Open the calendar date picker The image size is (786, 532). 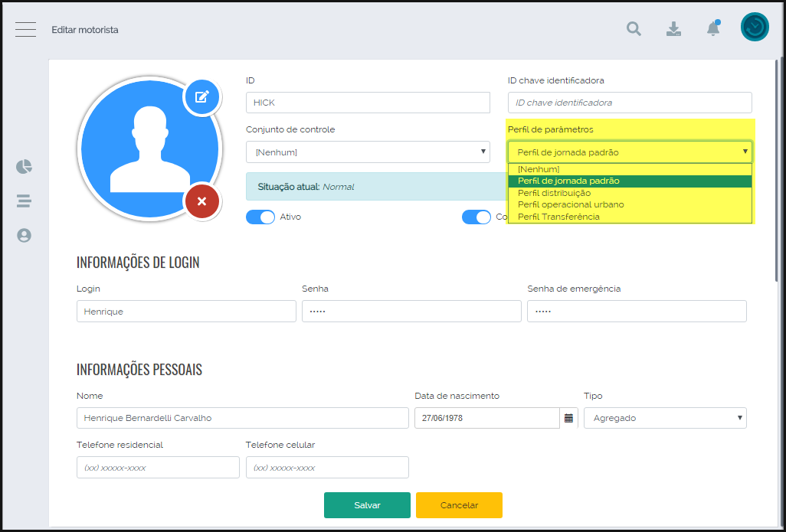click(x=568, y=418)
